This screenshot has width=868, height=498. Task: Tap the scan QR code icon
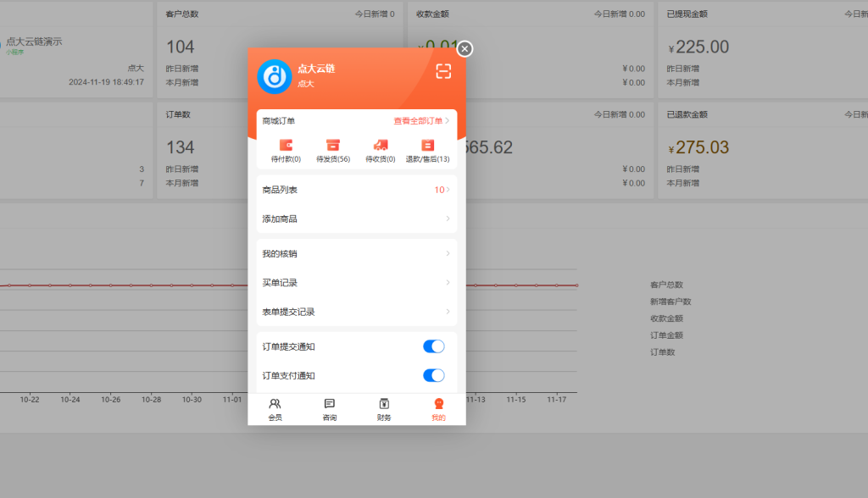click(x=443, y=71)
